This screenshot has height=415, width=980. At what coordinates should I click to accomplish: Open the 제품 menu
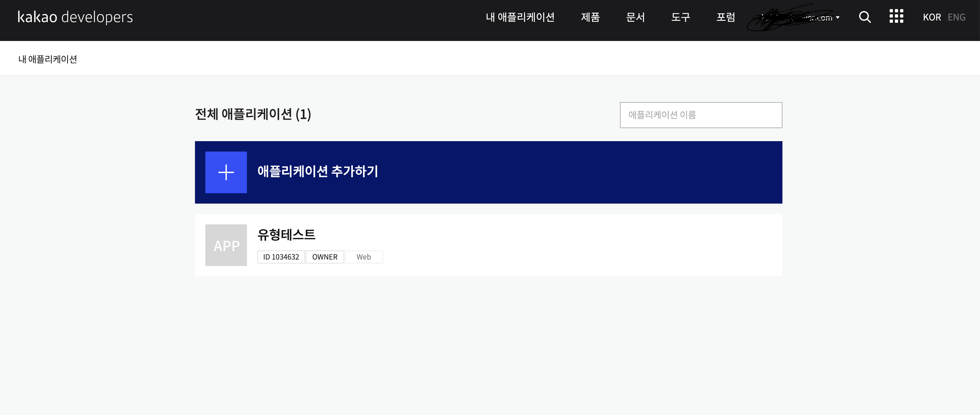(x=590, y=17)
